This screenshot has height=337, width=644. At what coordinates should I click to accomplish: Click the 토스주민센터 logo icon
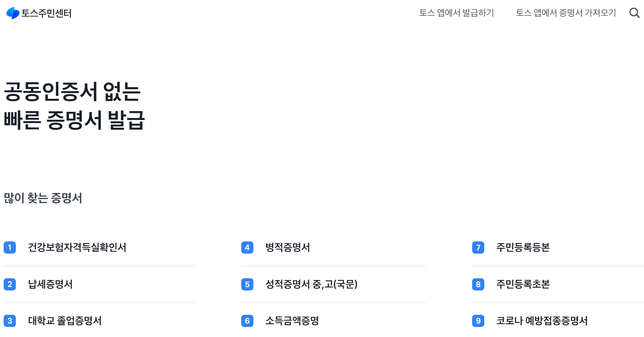pos(12,13)
